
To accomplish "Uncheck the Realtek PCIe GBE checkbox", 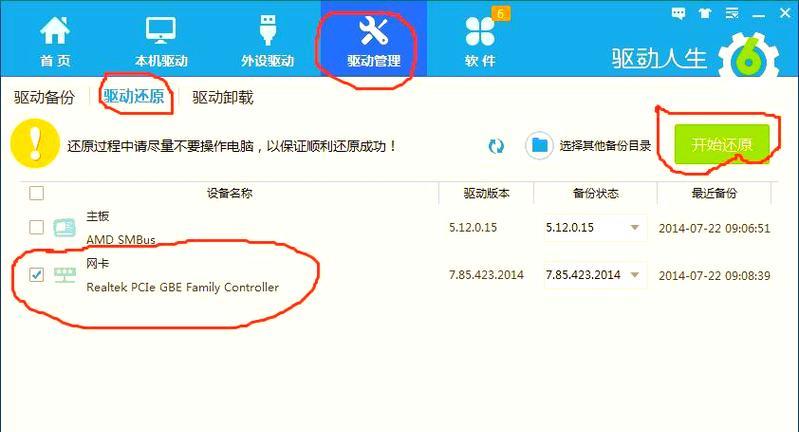I will point(37,275).
